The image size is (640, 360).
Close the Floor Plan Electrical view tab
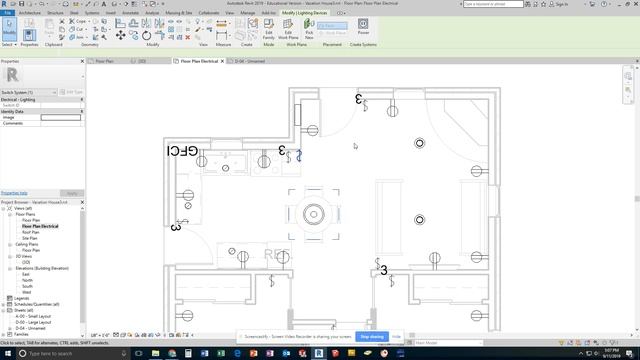[x=222, y=61]
